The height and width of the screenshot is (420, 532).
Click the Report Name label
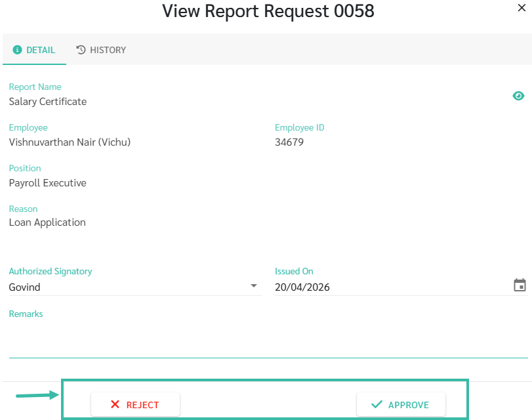(x=35, y=87)
